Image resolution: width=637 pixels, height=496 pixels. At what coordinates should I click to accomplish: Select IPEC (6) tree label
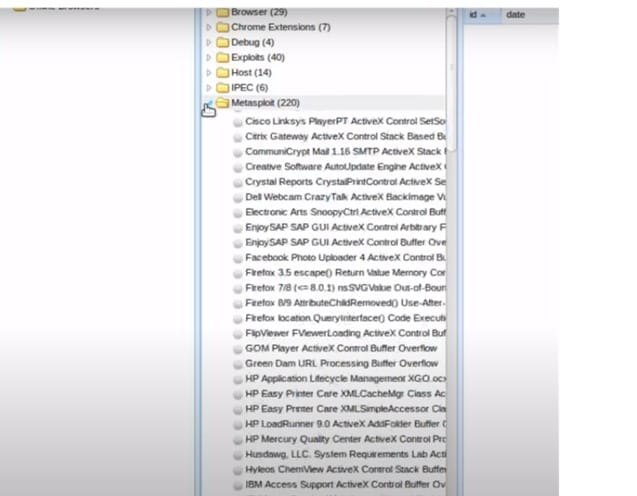tap(249, 88)
